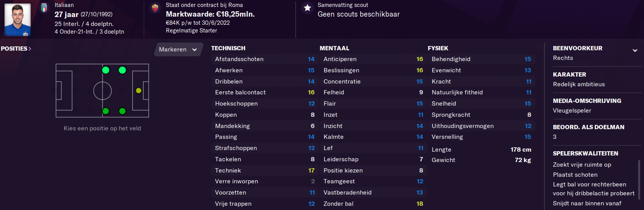The image size is (644, 210).
Task: Select the upper-right green pitch position dot
Action: coord(122,70)
